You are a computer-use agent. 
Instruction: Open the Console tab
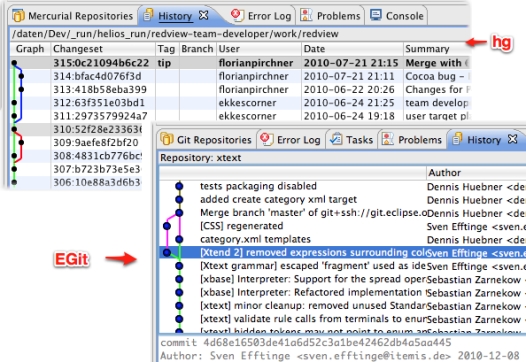397,15
